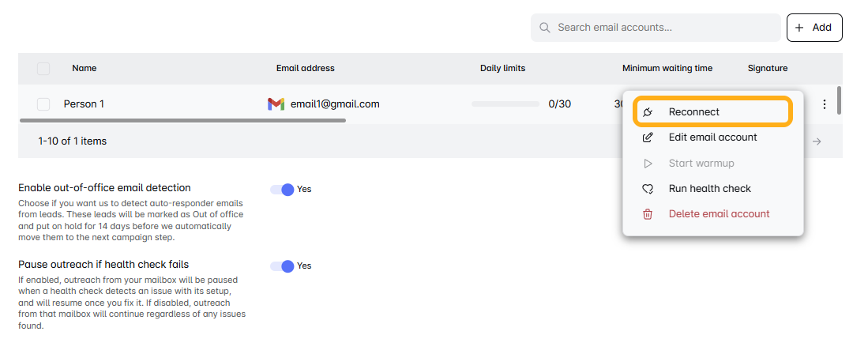Screen dimensions: 868x339
Task: Click the magnifier icon in search box
Action: click(x=545, y=28)
